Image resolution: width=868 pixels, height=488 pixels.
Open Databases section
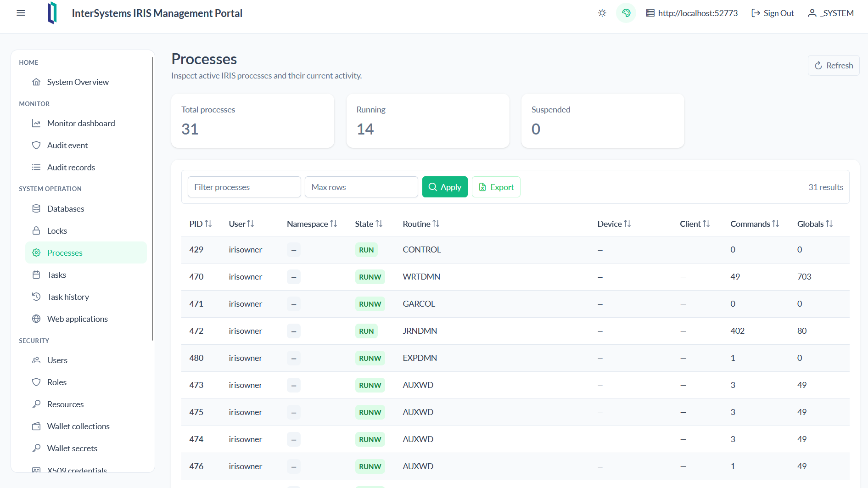tap(86, 209)
